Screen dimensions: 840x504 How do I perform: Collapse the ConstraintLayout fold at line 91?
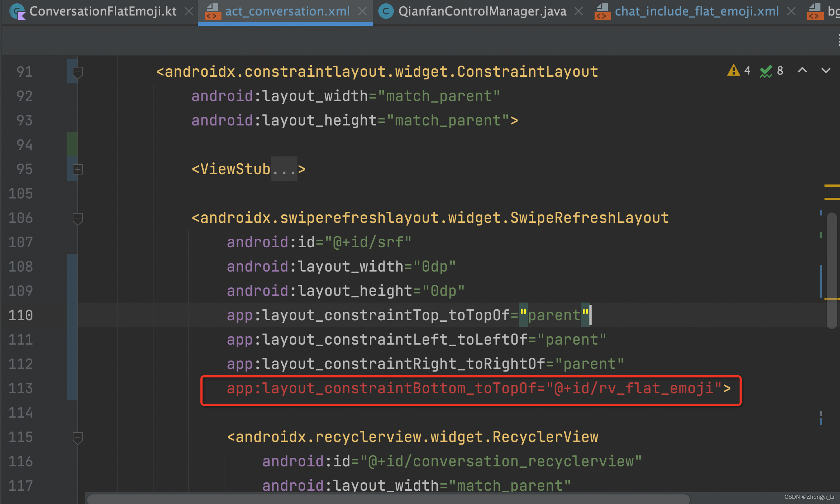78,72
